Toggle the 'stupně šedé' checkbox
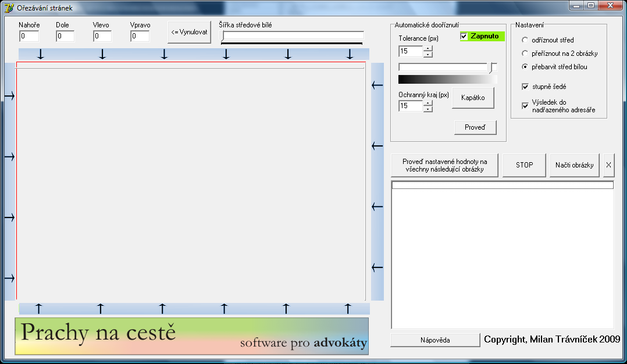The height and width of the screenshot is (364, 627). coord(525,87)
